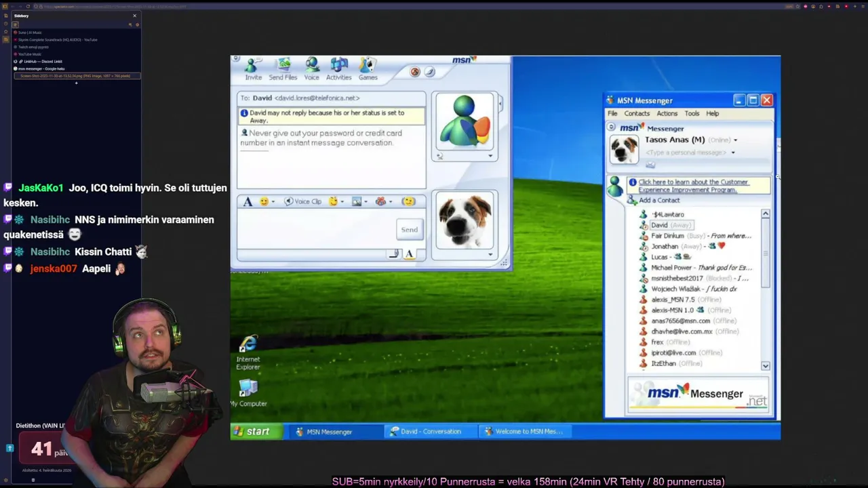Click David's MSN buddy display picture
Viewport: 868px width, 488px height.
point(465,121)
